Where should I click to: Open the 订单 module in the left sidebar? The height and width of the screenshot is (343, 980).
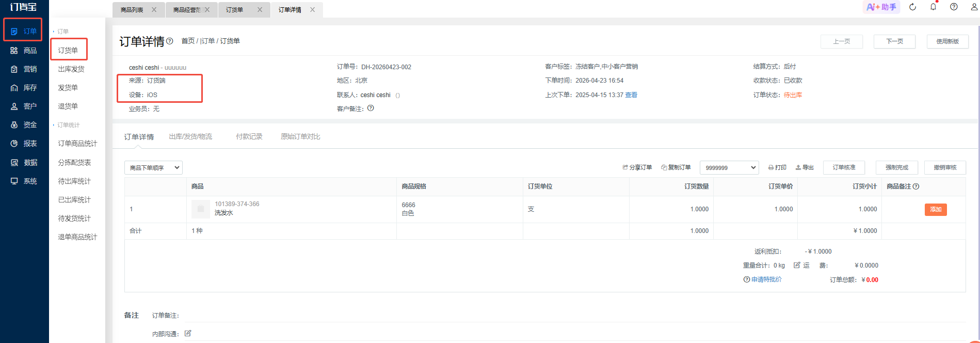23,31
